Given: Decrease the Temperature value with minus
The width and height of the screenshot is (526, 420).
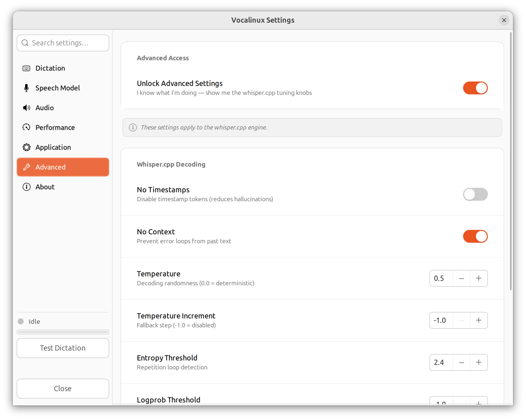Looking at the screenshot, I should (461, 279).
